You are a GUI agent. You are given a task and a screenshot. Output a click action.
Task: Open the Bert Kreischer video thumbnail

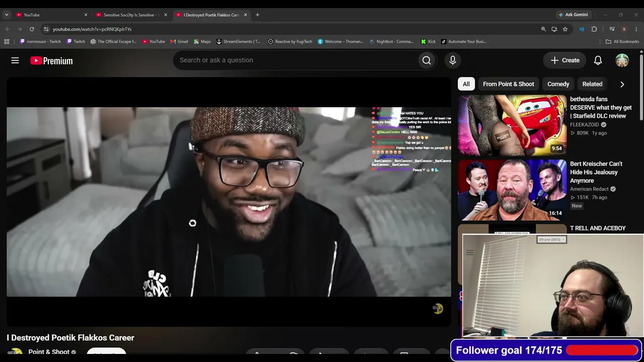[x=512, y=190]
